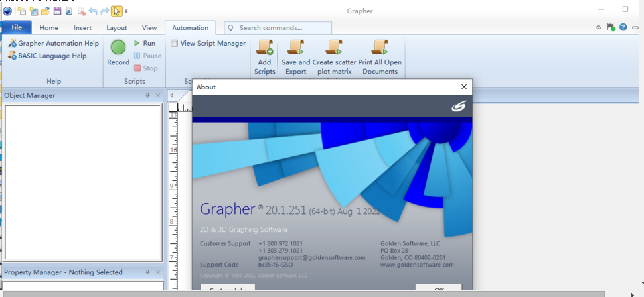Run the Create scatter plot matrix script

tap(335, 57)
